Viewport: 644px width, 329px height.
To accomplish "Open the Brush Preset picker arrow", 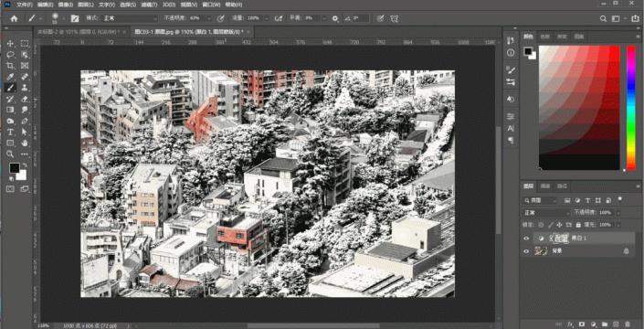I will (x=64, y=18).
